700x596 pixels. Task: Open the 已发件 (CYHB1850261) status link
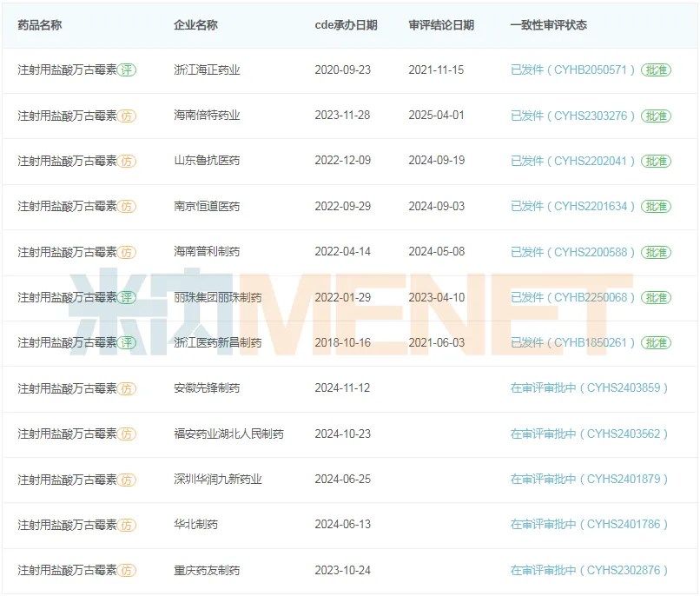point(573,343)
